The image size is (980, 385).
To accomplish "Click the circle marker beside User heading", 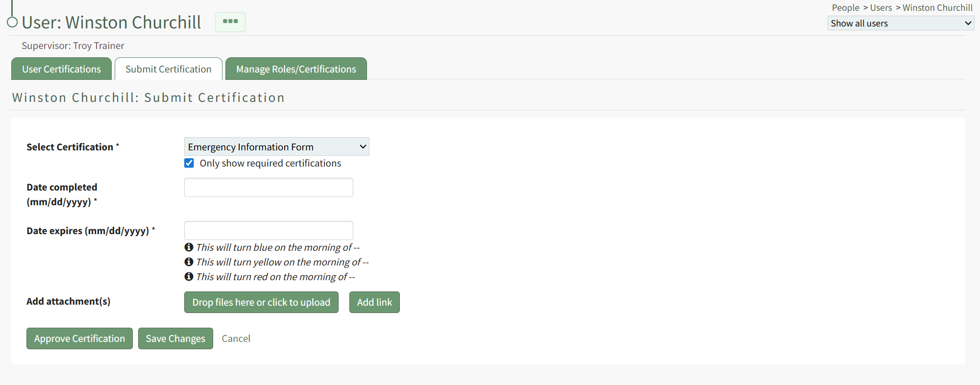I will pyautogui.click(x=12, y=22).
